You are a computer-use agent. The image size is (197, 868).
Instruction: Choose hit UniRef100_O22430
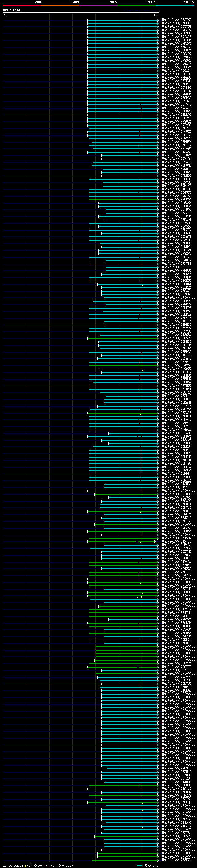(177, 433)
